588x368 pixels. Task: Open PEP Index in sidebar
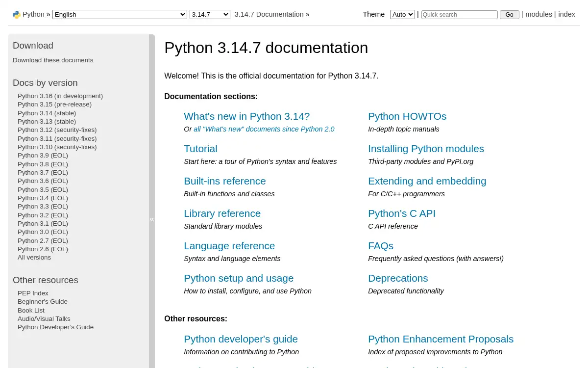[x=33, y=293]
